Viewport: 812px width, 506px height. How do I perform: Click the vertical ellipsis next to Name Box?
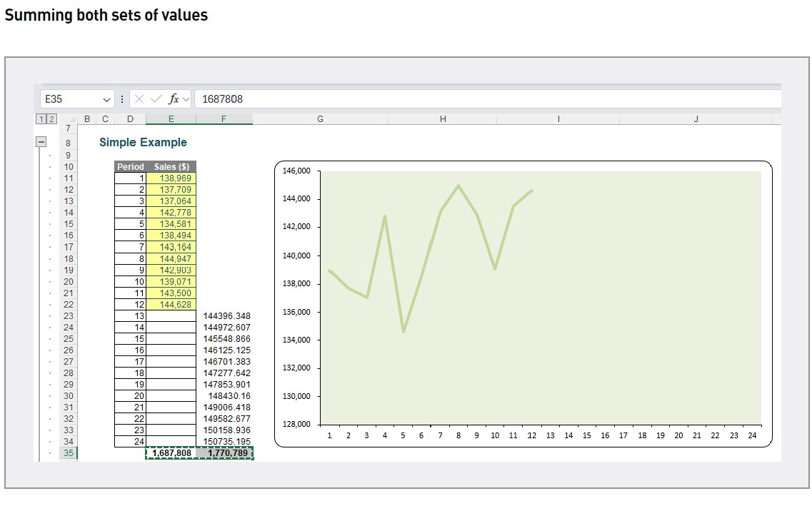tap(121, 99)
